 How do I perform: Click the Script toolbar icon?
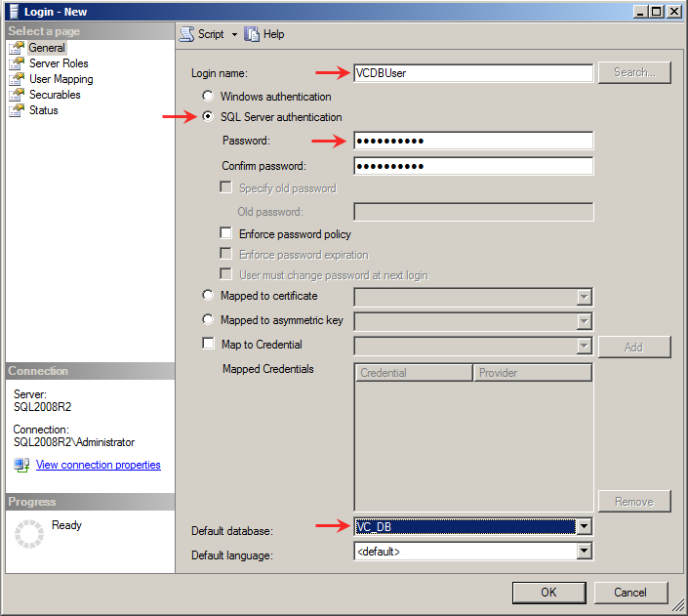coord(187,34)
